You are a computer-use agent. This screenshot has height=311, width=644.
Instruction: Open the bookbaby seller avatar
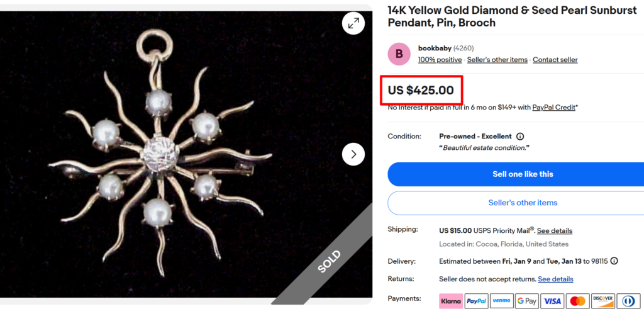[399, 54]
